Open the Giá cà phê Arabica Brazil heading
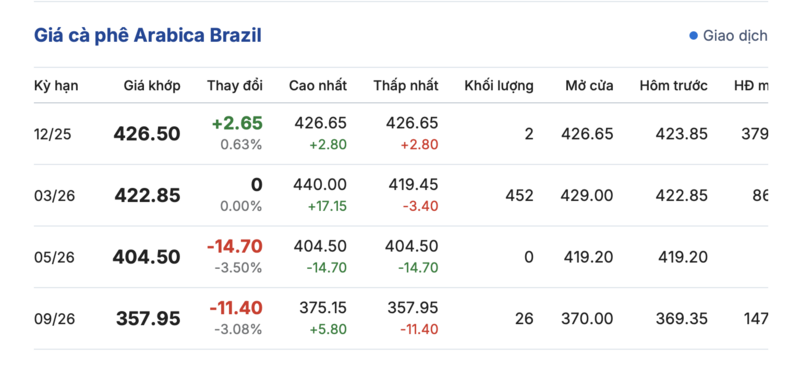The width and height of the screenshot is (800, 380). click(x=148, y=36)
